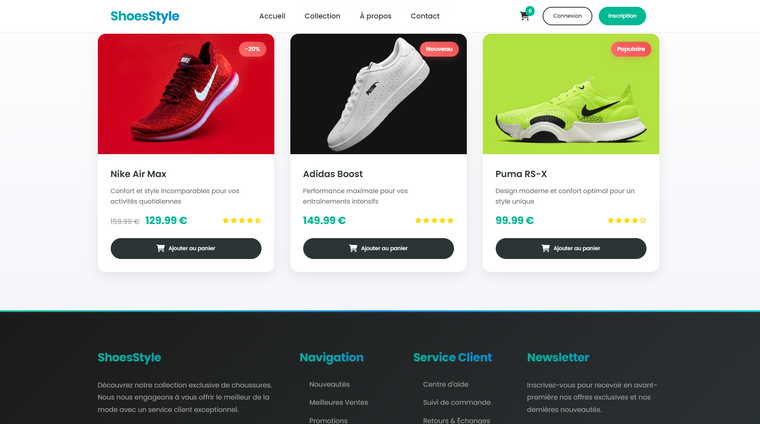Add the Nike Air Max to the cart
Screen dimensions: 760x424
(186, 248)
